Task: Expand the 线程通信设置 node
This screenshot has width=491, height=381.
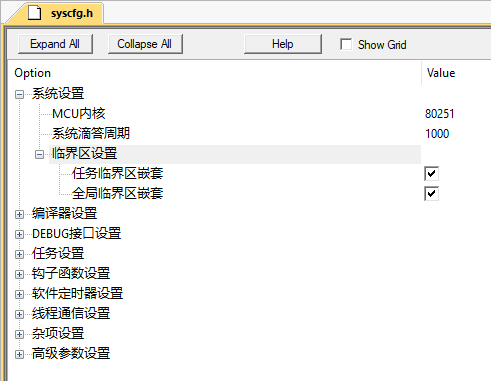Action: coord(19,314)
